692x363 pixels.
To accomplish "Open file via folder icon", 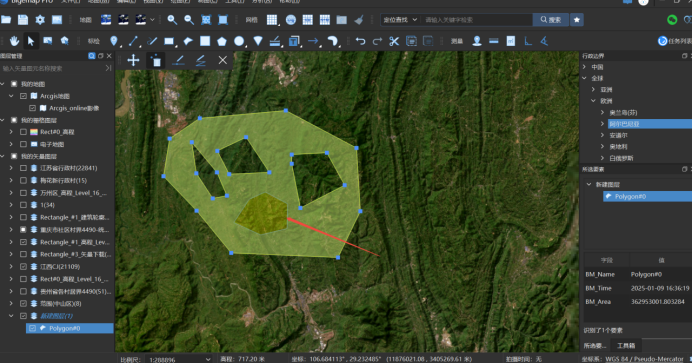I will 6,19.
